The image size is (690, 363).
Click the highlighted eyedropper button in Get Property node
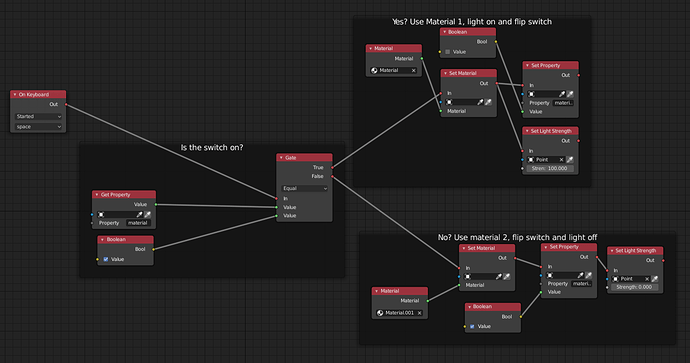click(x=148, y=215)
